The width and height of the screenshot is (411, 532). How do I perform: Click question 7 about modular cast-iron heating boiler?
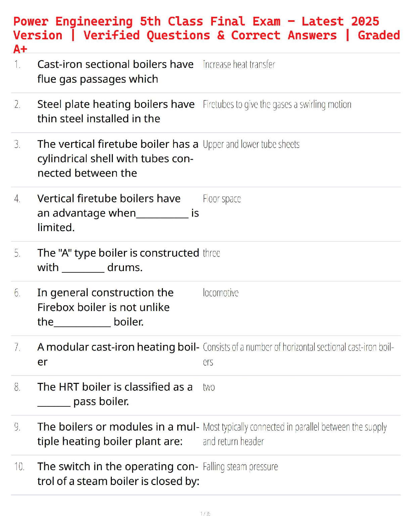pos(118,354)
